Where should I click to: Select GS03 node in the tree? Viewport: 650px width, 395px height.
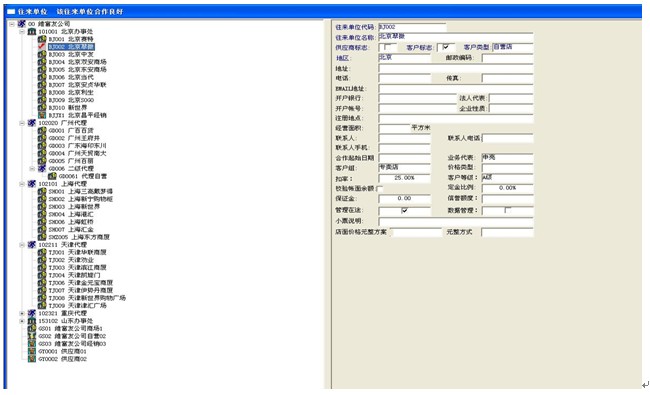(72, 344)
